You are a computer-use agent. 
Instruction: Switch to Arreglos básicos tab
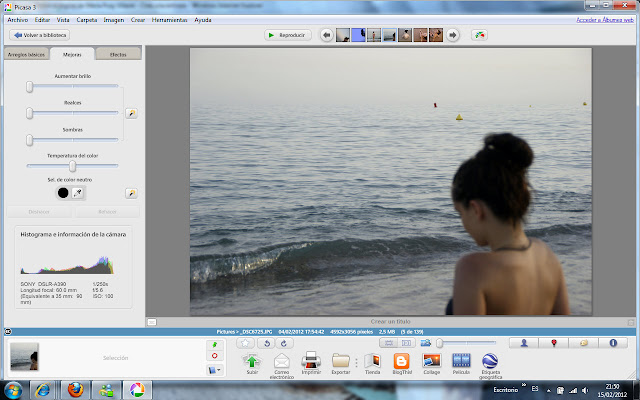(26, 54)
